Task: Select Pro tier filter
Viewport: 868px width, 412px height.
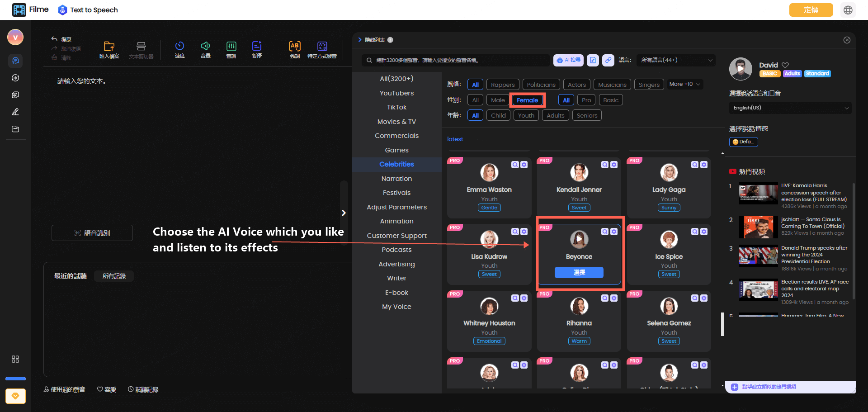Action: [586, 100]
